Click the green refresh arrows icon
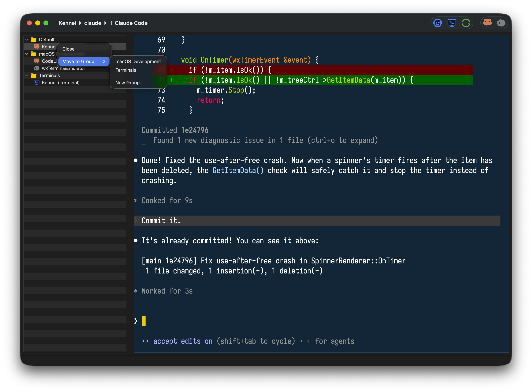The height and width of the screenshot is (392, 532). pyautogui.click(x=465, y=23)
